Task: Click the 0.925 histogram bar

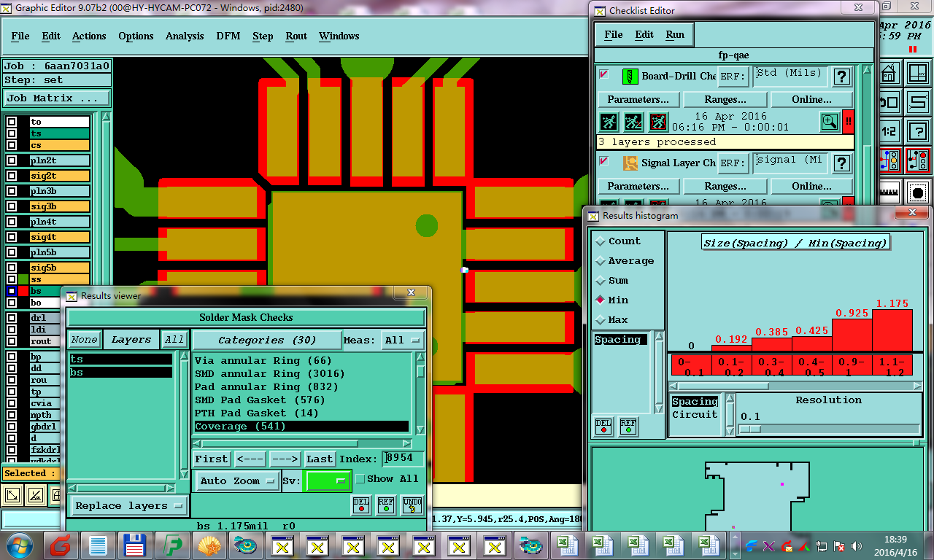Action: tap(852, 335)
